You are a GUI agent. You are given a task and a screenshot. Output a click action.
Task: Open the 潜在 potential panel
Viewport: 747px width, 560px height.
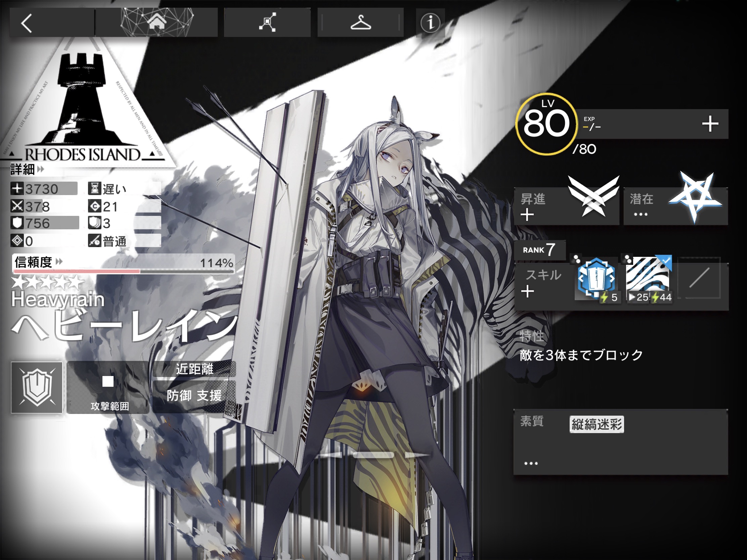click(675, 206)
